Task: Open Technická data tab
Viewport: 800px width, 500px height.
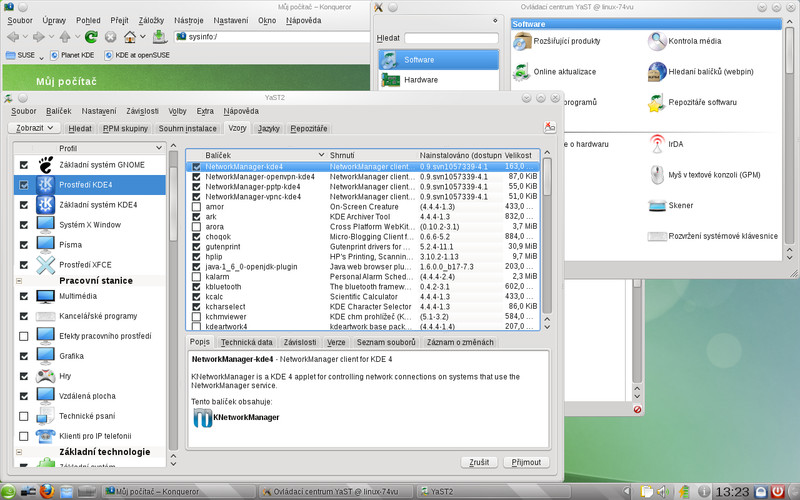Action: (x=247, y=342)
